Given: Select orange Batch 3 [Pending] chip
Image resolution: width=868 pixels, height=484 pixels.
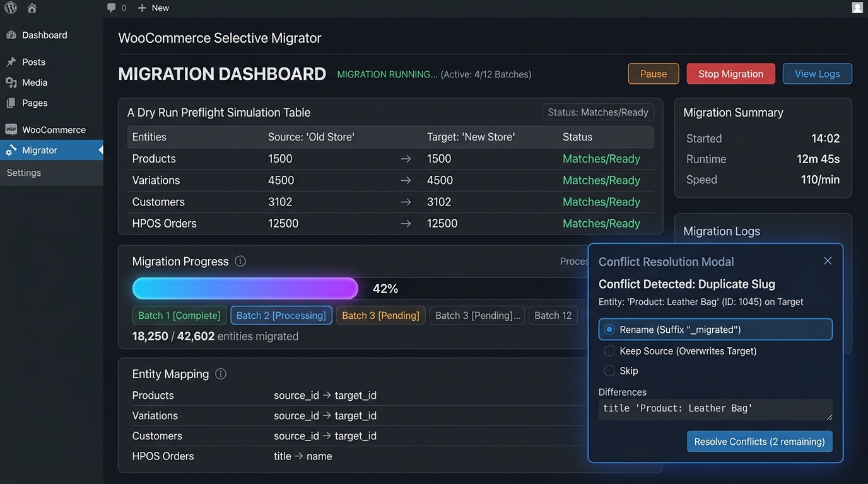Looking at the screenshot, I should [380, 315].
